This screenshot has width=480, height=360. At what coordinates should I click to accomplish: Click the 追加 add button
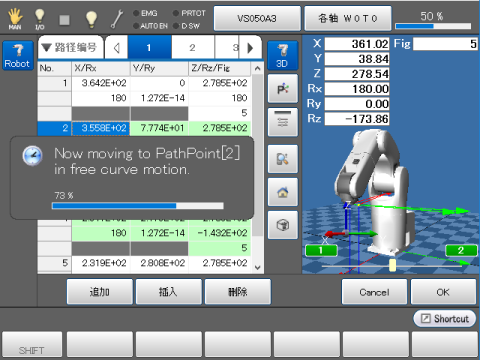coord(99,292)
